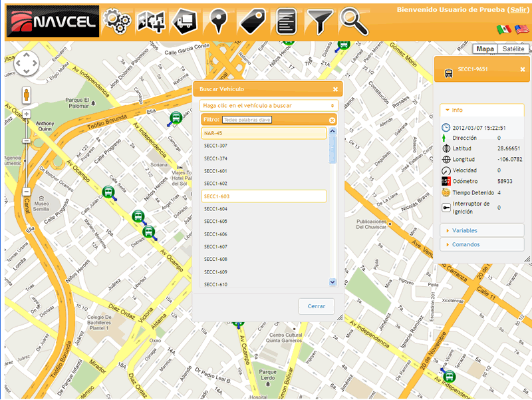Open the reports document icon
Image resolution: width=532 pixels, height=400 pixels.
(x=287, y=21)
